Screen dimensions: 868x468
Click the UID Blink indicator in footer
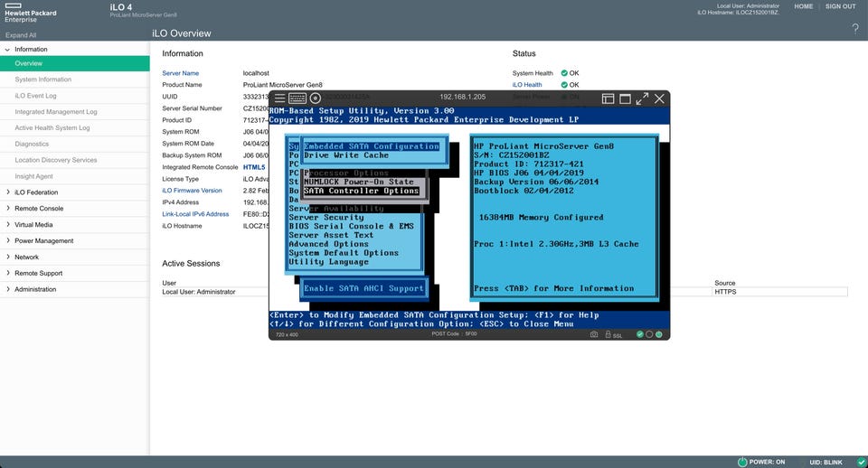[826, 462]
